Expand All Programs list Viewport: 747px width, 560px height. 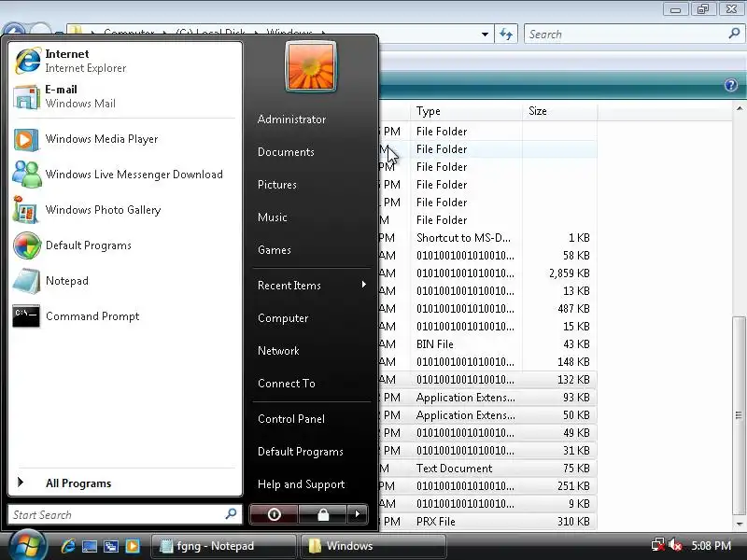[x=125, y=483]
